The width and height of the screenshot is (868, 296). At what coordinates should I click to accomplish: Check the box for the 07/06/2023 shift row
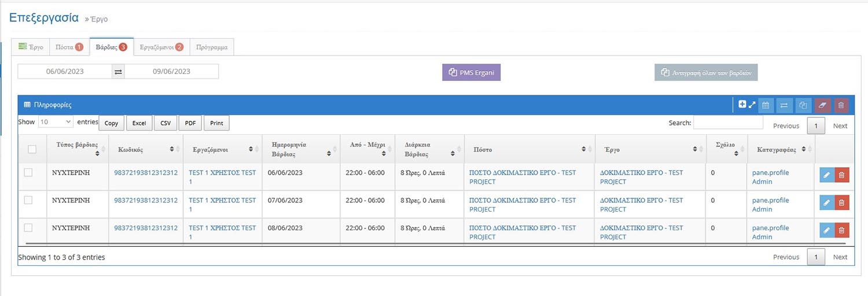(x=28, y=200)
